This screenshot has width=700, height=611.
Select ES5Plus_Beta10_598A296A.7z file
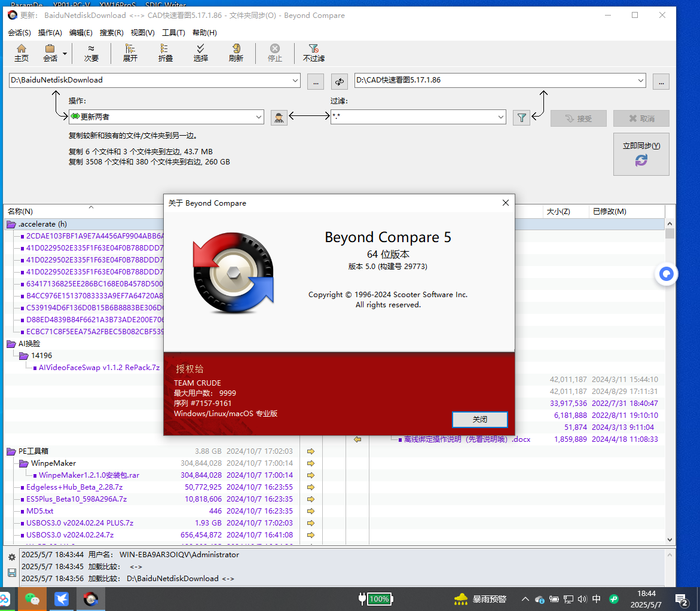click(77, 499)
